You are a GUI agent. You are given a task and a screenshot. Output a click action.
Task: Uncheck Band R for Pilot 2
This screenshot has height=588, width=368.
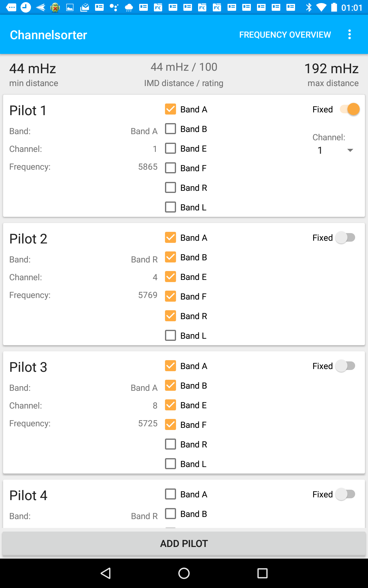[x=171, y=316]
